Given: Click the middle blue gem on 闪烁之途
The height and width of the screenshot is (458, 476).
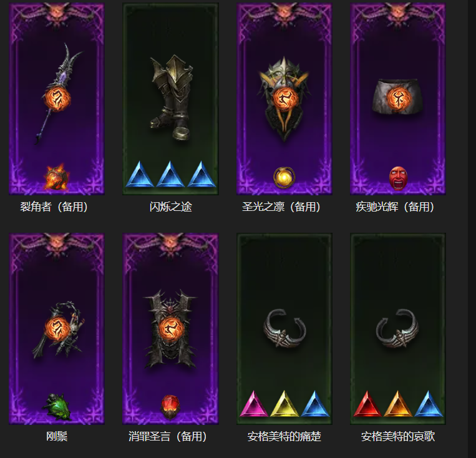Looking at the screenshot, I should click(170, 174).
